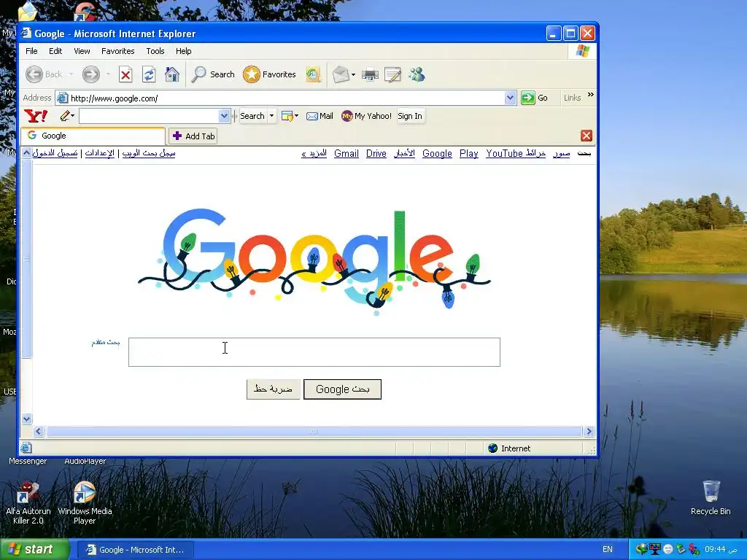This screenshot has width=747, height=560.
Task: Expand the address bar dropdown arrow
Action: click(x=510, y=98)
